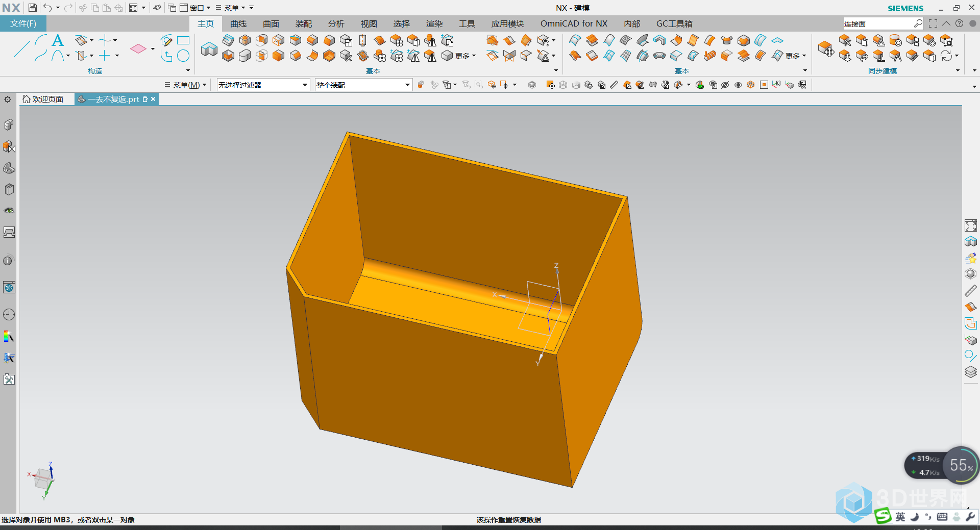Open the color palette panel in left sidebar

(9, 336)
